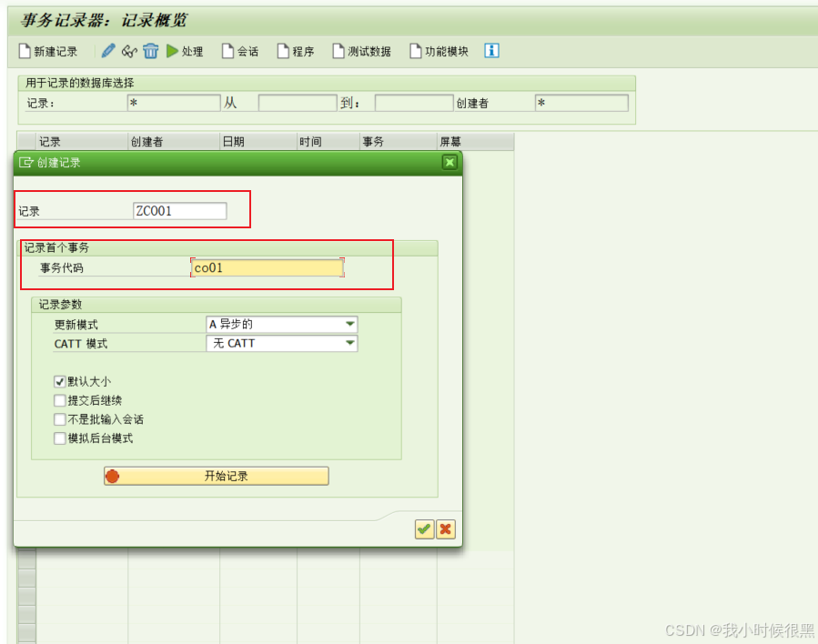The width and height of the screenshot is (818, 644).
Task: Enable the 不是批输入会话 checkbox
Action: coord(59,419)
